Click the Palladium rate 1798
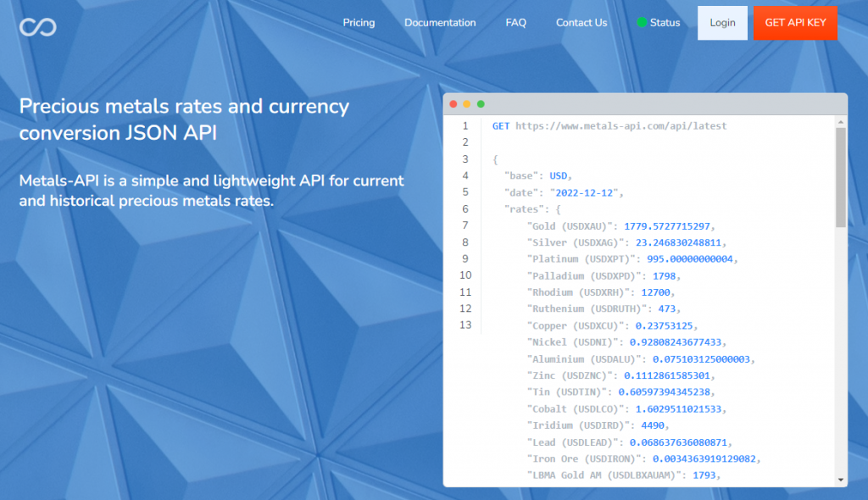Image resolution: width=868 pixels, height=500 pixels. pyautogui.click(x=664, y=275)
